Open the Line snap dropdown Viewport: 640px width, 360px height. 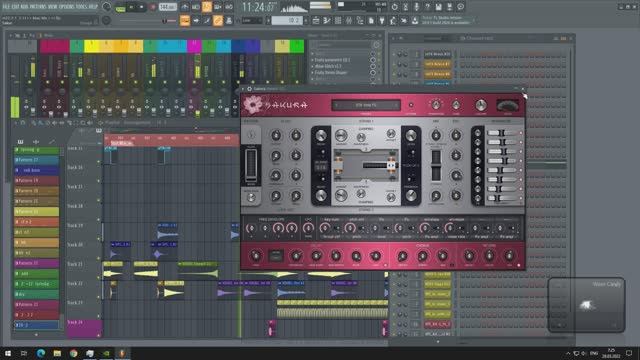pyautogui.click(x=251, y=20)
